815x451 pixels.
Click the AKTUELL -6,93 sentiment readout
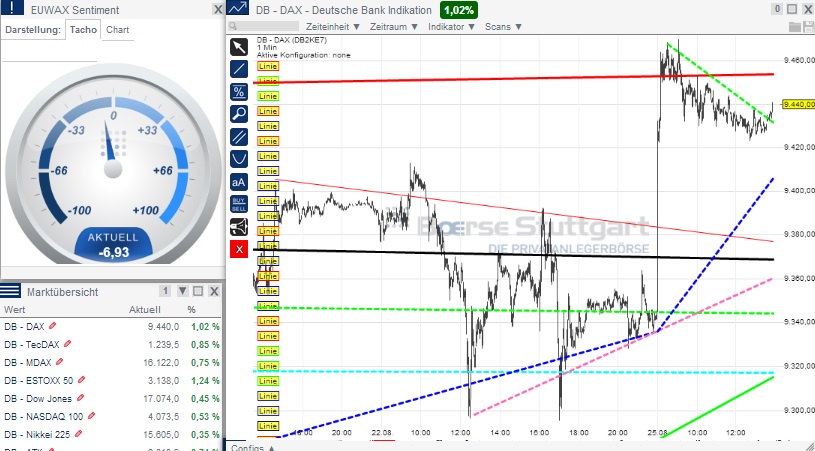tap(114, 246)
